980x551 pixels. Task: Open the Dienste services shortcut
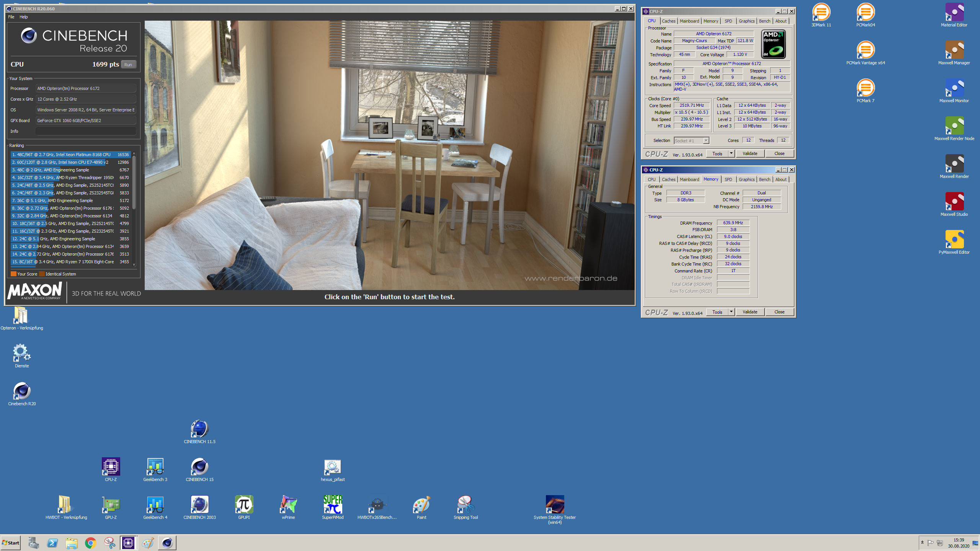pyautogui.click(x=22, y=356)
